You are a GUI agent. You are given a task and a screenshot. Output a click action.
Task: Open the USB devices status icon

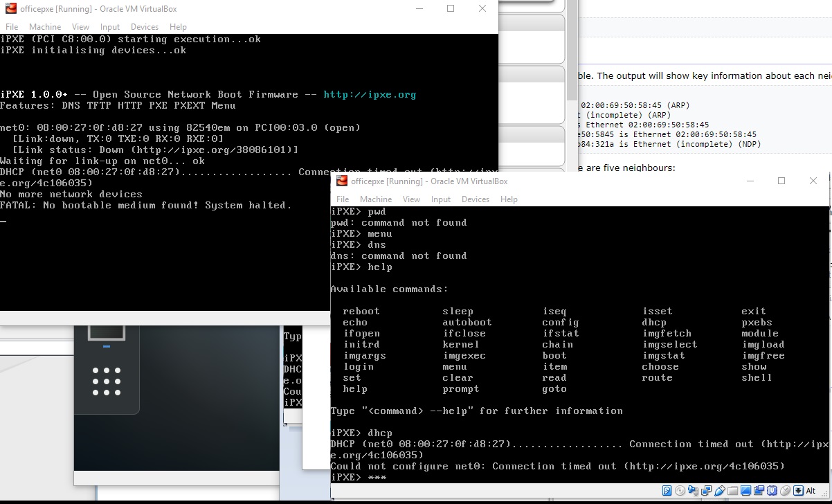[x=719, y=491]
